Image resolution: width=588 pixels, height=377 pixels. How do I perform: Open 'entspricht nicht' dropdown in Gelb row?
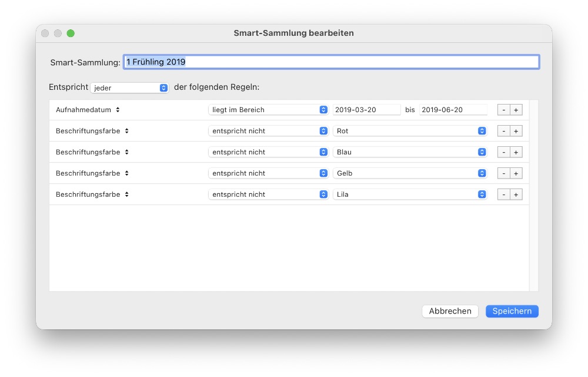coord(268,173)
